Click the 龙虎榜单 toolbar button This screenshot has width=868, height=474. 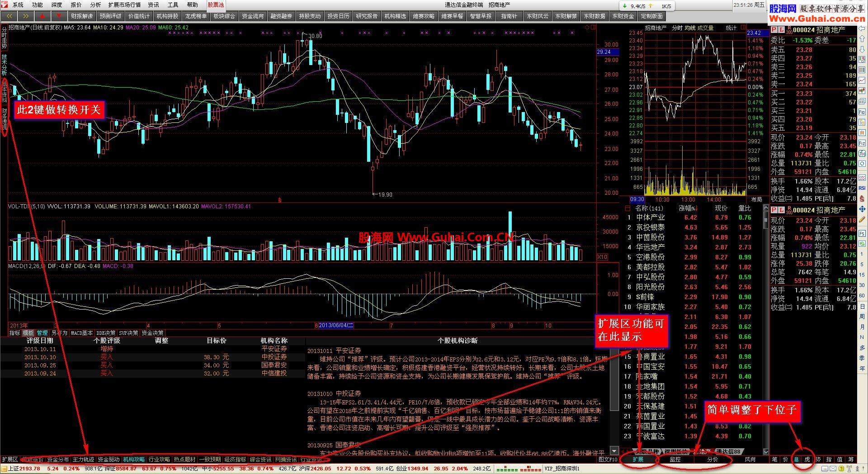196,16
